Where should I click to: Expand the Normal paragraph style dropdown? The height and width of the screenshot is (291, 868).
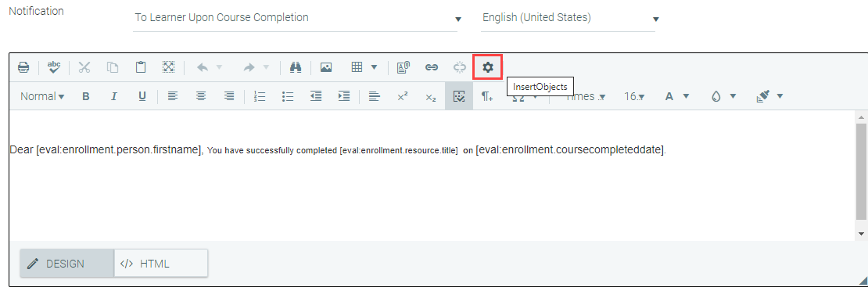43,96
